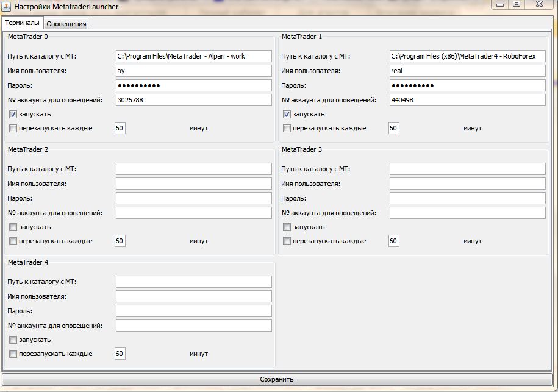
Task: Click MetaTrader 3 username field
Action: 467,184
